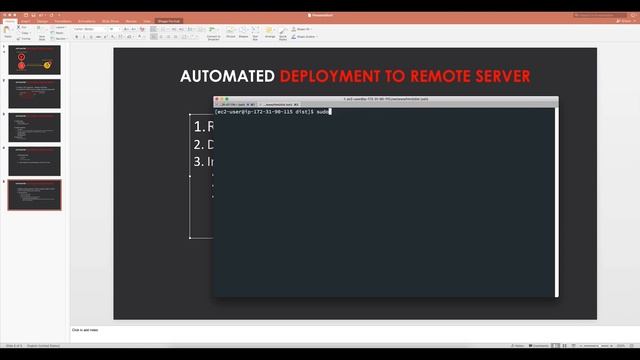
Task: Add a New Slide from the ribbon
Action: tap(42, 33)
